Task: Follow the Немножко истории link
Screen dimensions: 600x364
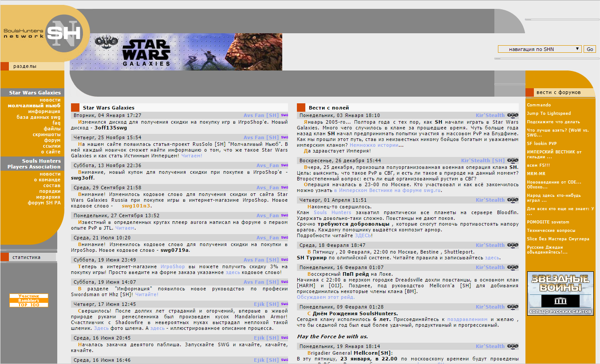Action: [x=374, y=145]
